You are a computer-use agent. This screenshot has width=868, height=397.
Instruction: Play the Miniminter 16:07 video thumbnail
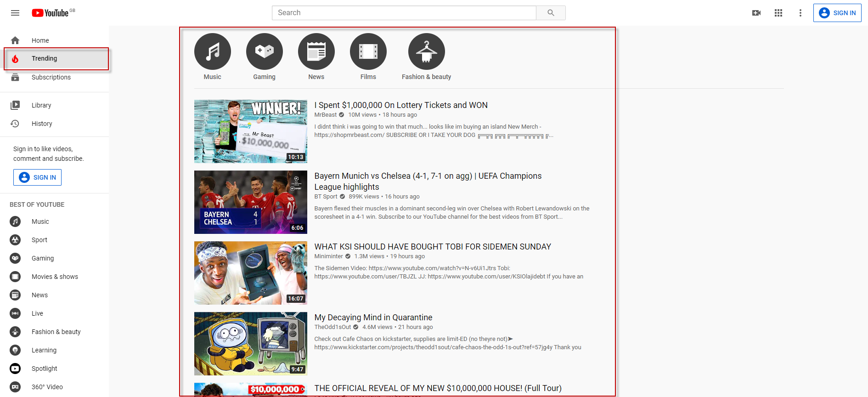tap(251, 273)
